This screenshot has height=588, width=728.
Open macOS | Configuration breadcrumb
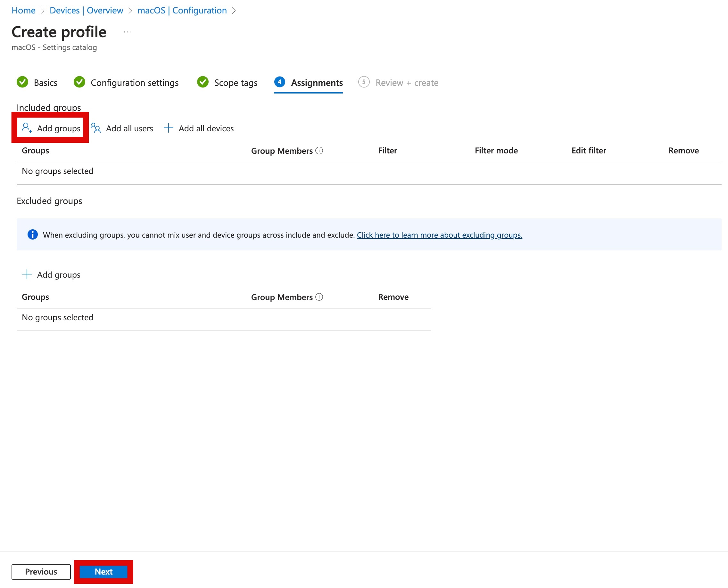pyautogui.click(x=182, y=11)
